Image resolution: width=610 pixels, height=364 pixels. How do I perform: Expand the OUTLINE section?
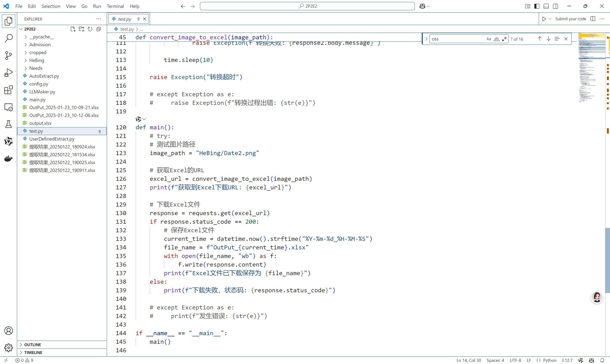(x=32, y=344)
